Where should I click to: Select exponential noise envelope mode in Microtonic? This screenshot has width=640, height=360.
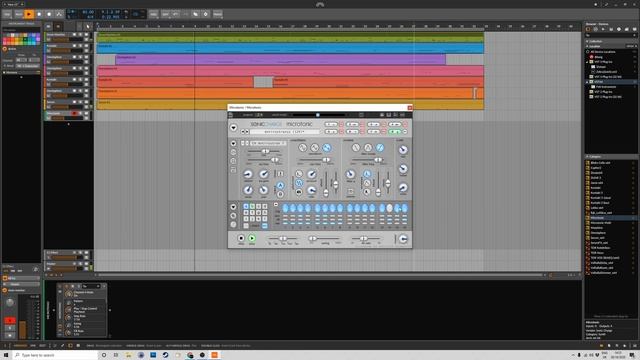tap(367, 174)
